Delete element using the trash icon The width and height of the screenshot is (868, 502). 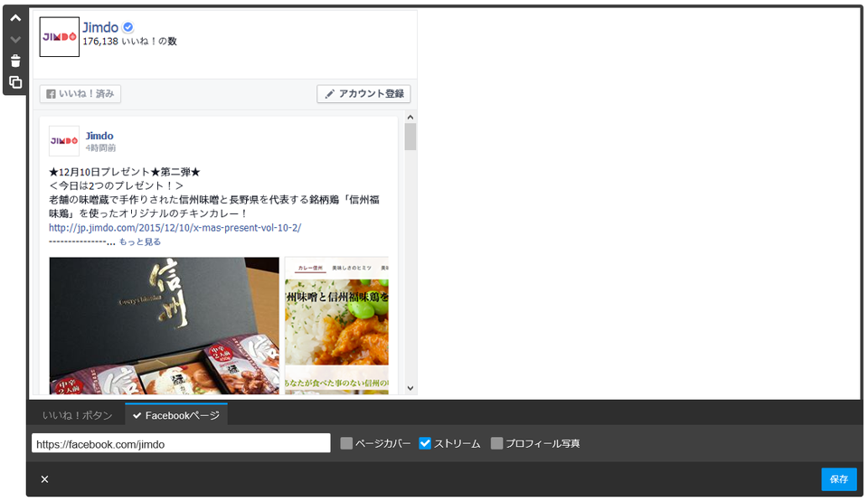coord(15,61)
